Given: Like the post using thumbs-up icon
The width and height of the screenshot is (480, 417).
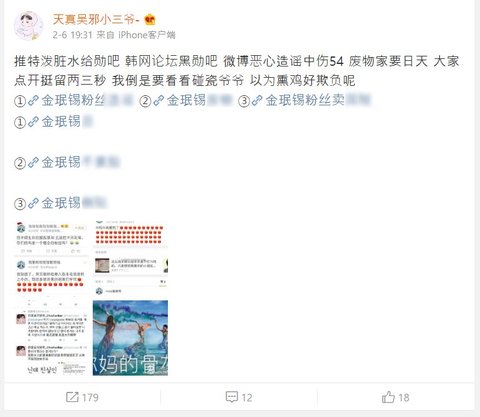Looking at the screenshot, I should point(388,397).
